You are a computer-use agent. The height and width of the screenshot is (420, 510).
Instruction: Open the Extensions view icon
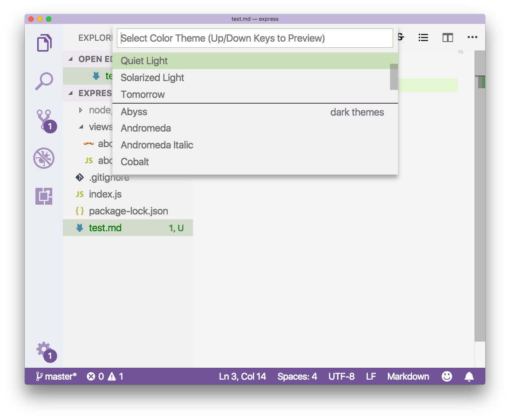[x=44, y=196]
